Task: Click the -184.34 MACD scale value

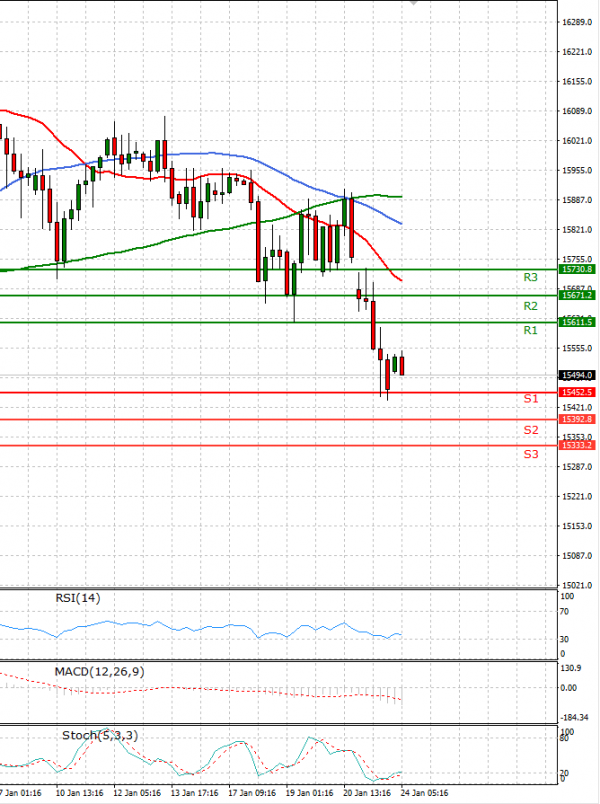Action: point(574,717)
